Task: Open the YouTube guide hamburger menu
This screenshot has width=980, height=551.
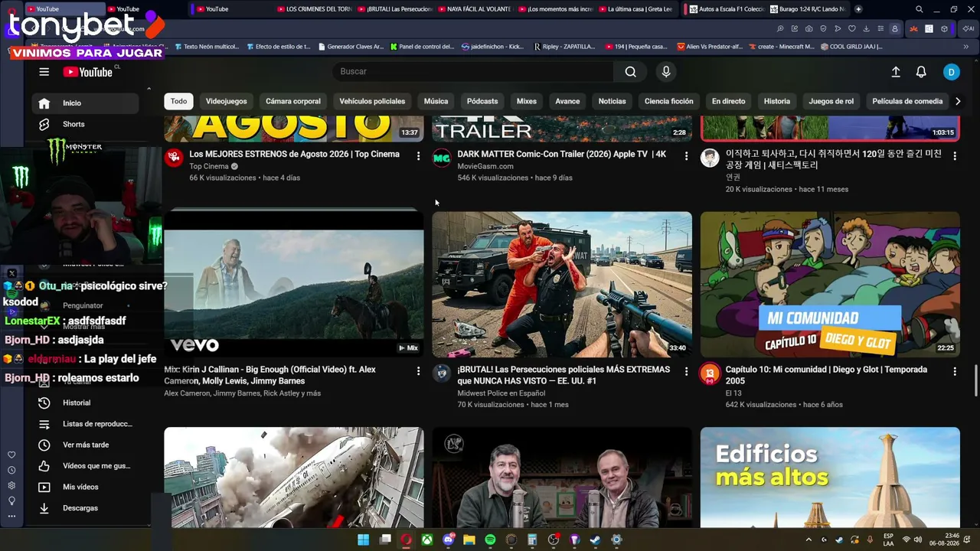Action: click(44, 72)
